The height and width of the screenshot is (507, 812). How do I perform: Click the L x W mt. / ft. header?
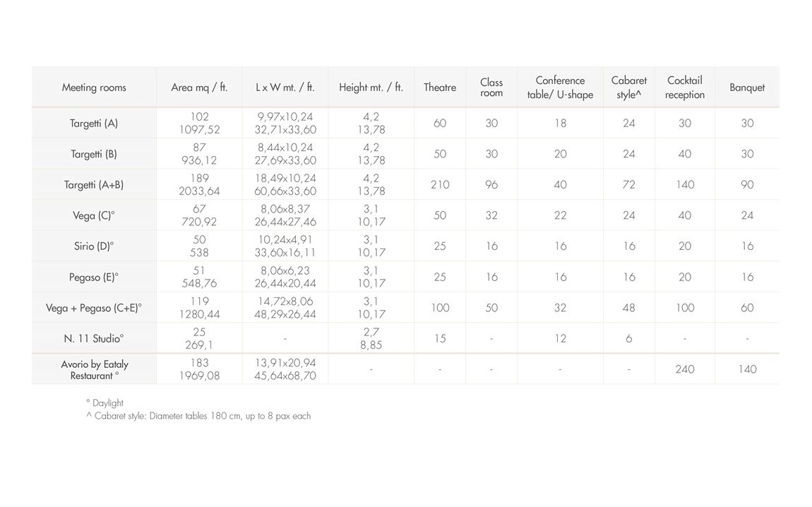tap(285, 88)
